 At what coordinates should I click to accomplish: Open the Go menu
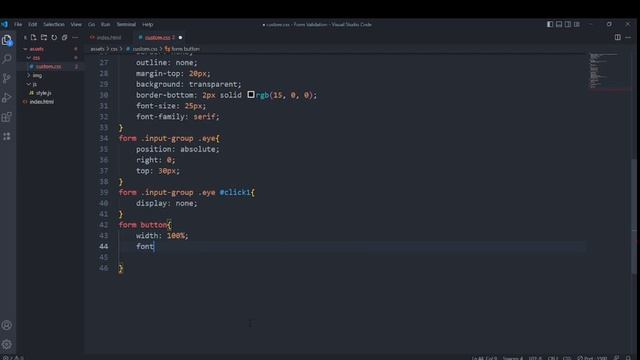[91, 24]
